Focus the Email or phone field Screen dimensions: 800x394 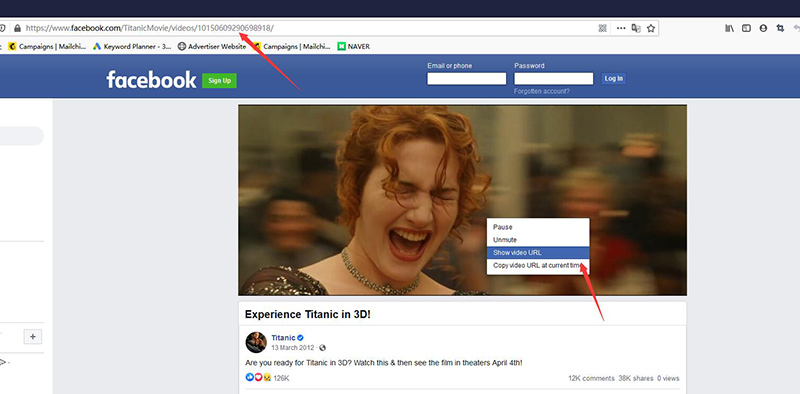coord(466,79)
